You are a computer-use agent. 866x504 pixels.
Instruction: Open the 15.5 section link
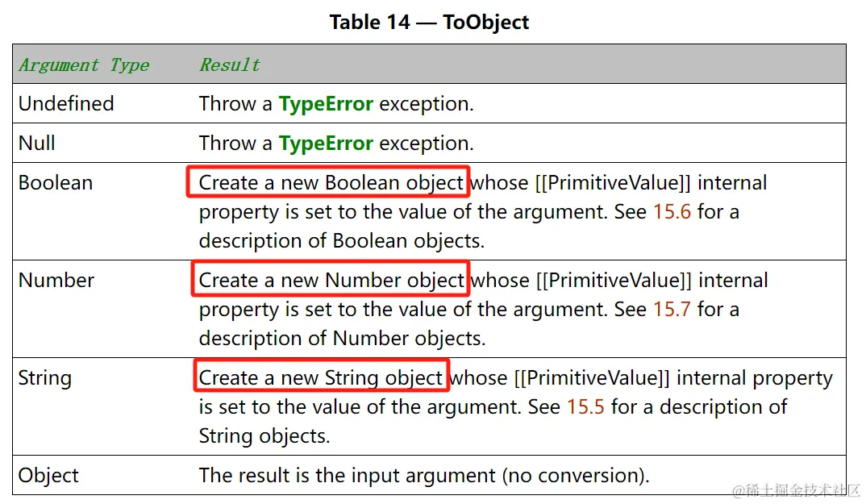585,406
